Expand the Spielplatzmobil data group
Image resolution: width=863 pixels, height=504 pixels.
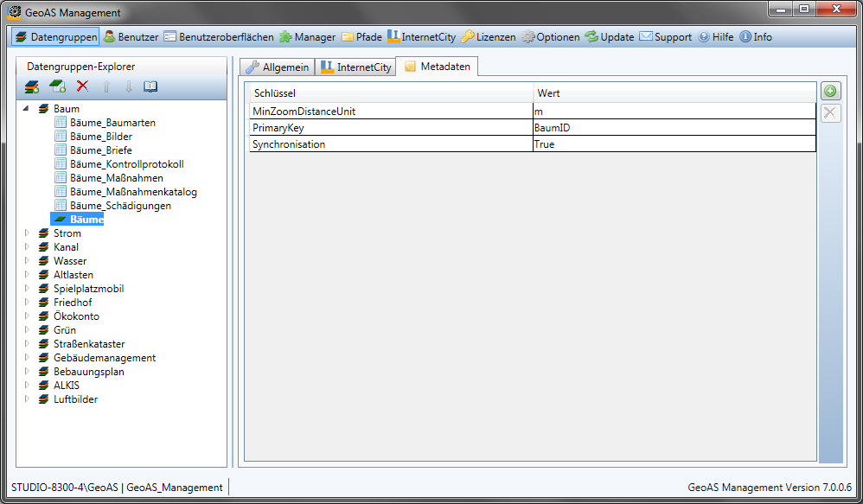[27, 288]
